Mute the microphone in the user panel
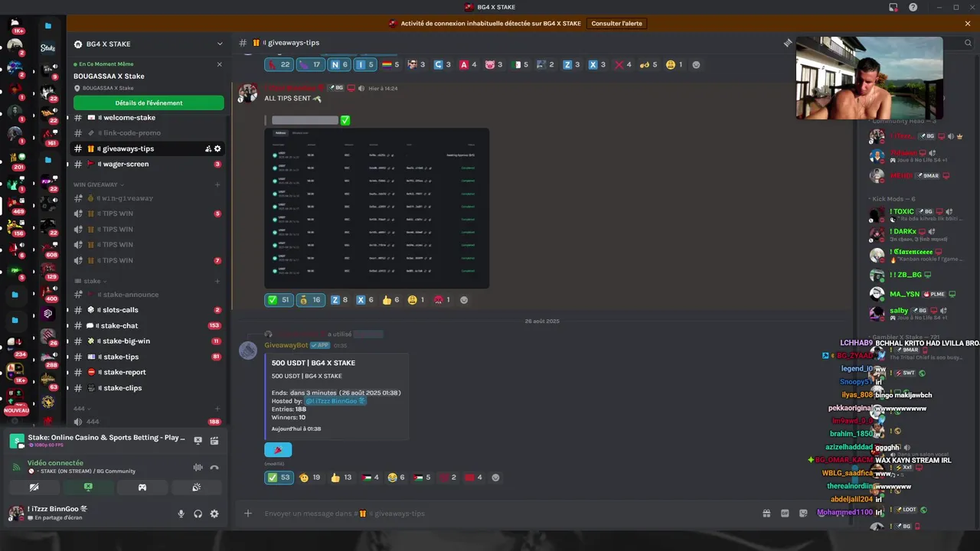The width and height of the screenshot is (980, 551). [x=181, y=514]
